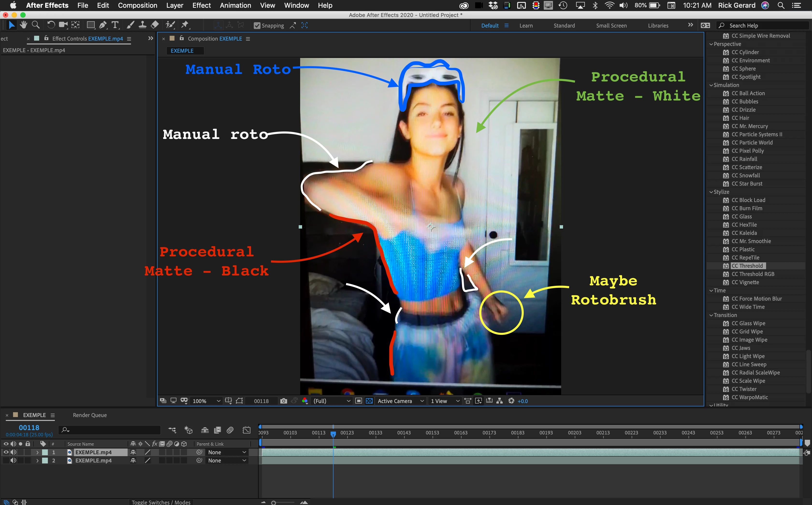Click the snapshot camera icon
Viewport: 812px width, 505px height.
283,401
